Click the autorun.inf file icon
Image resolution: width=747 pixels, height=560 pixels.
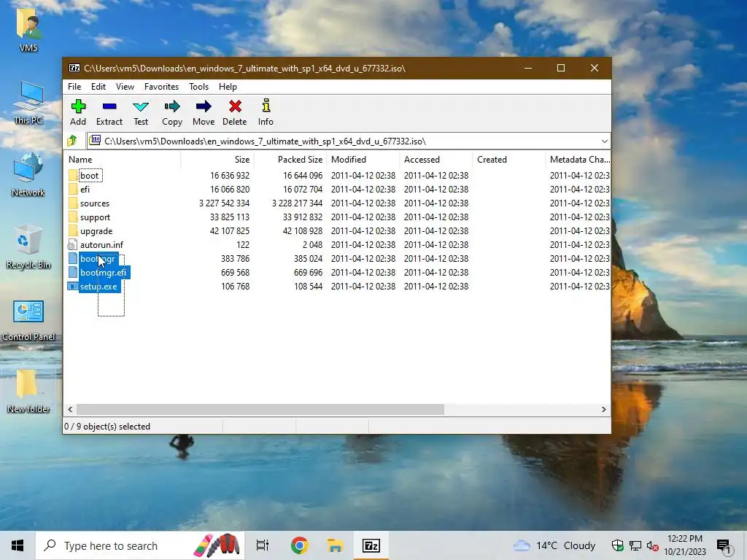[x=72, y=245]
